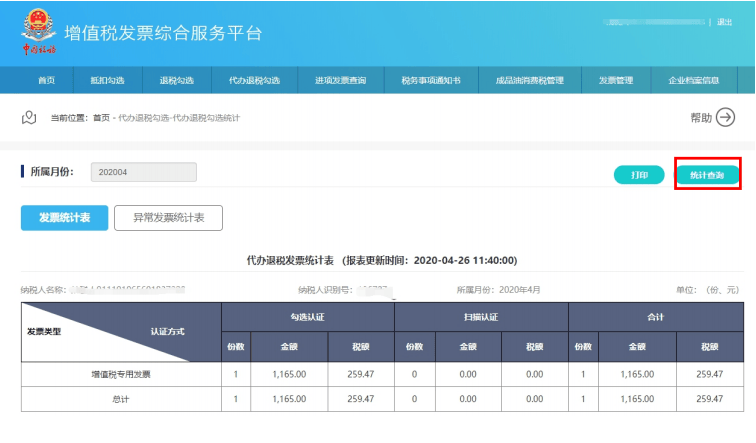Switch to the 异常发票统计表 tab
Image resolution: width=756 pixels, height=443 pixels.
coord(168,218)
